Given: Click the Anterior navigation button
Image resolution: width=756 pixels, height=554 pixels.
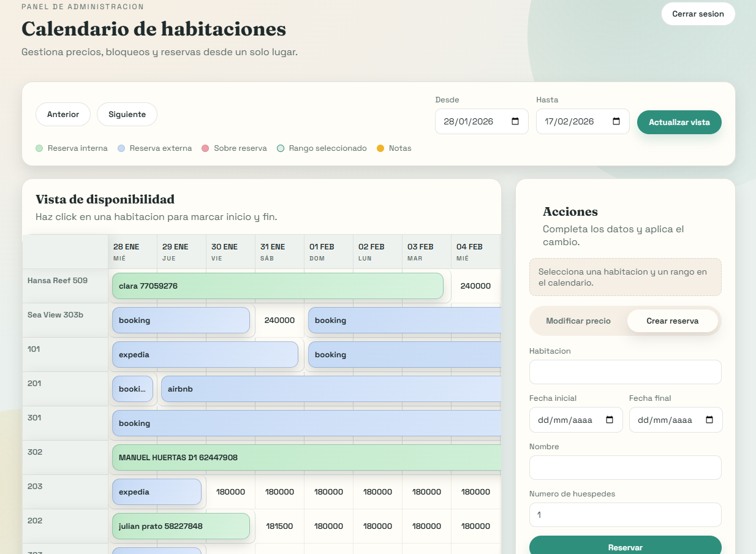Looking at the screenshot, I should [x=62, y=114].
